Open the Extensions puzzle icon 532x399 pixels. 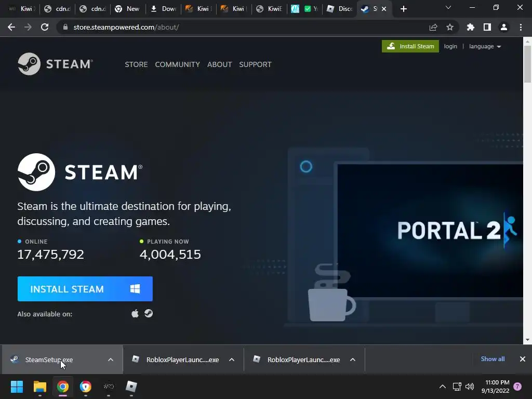[x=471, y=27]
